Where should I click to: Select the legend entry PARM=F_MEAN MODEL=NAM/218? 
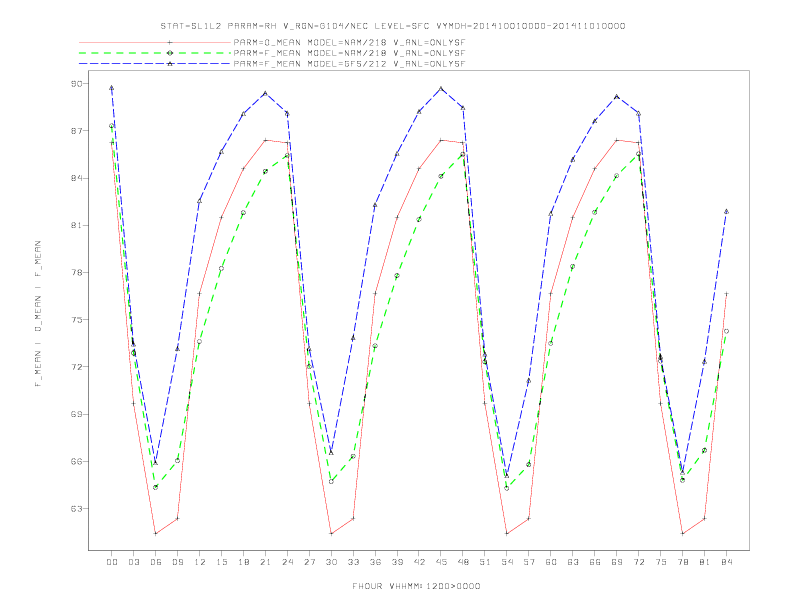point(349,53)
